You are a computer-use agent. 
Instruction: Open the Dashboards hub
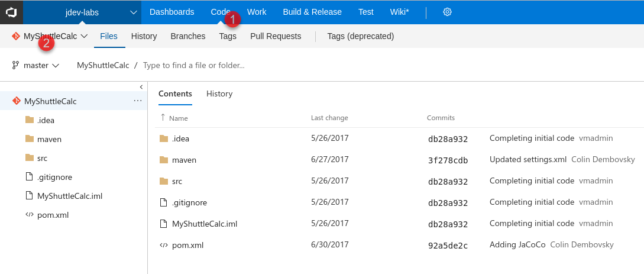[171, 12]
